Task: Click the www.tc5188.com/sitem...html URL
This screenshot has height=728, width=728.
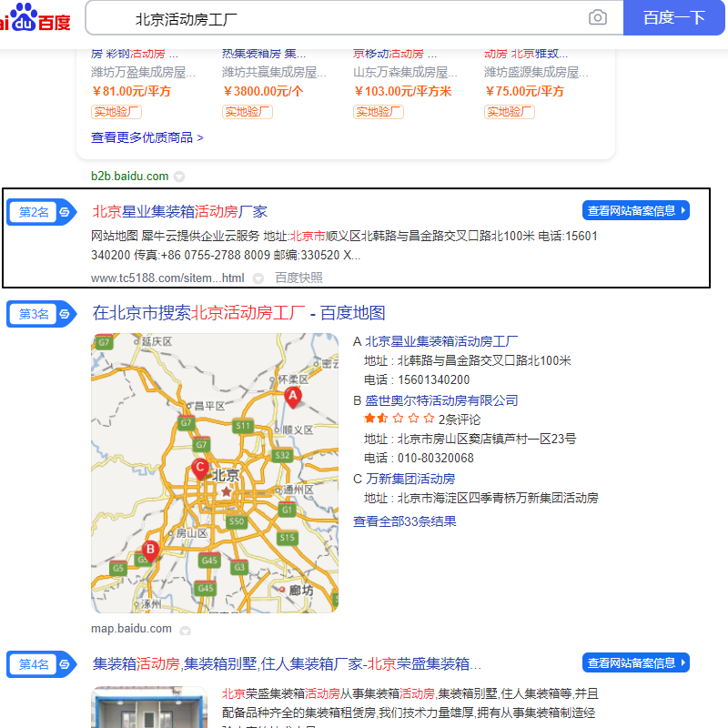Action: [x=167, y=278]
